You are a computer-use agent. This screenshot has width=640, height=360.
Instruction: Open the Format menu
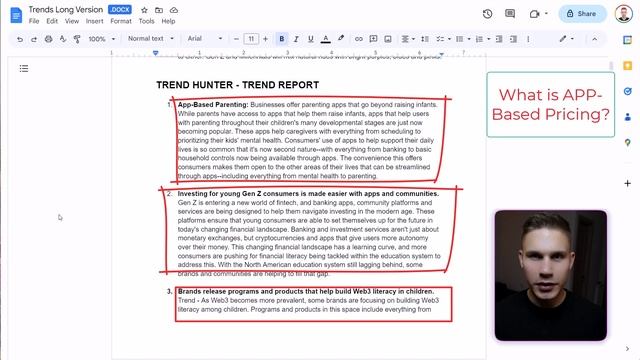121,21
